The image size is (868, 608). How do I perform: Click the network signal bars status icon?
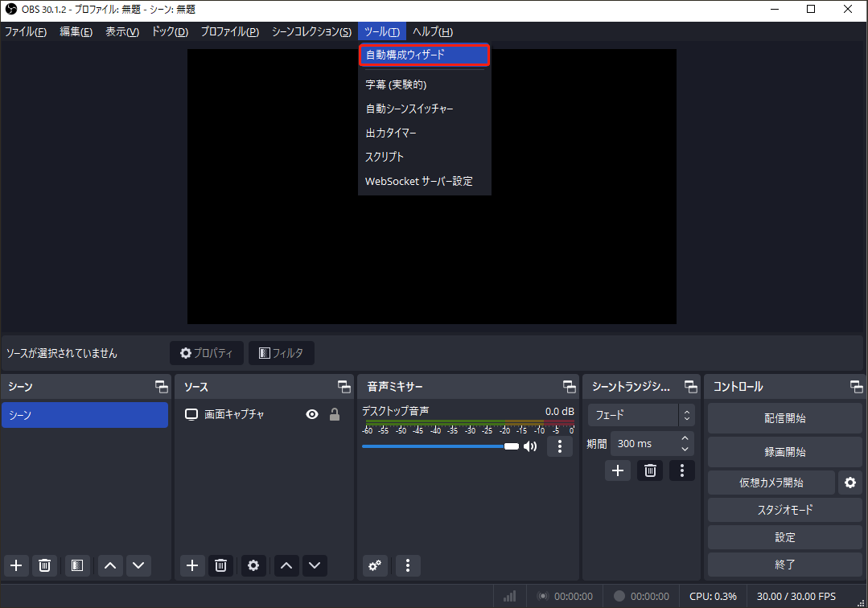coord(510,596)
